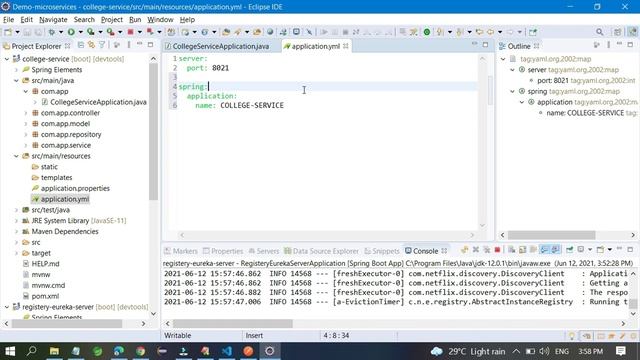Screen dimensions: 640x360
Task: Collapse college-service project node
Action: tap(7, 59)
